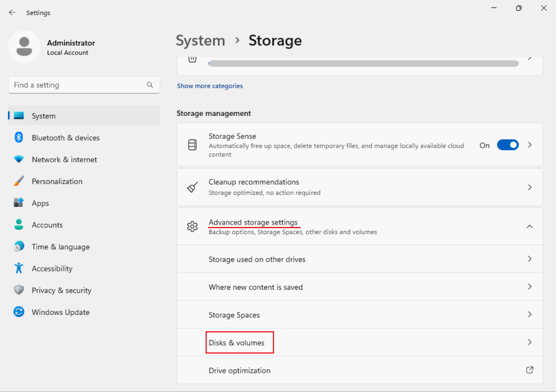556x392 pixels.
Task: Close the Settings window
Action: click(544, 8)
